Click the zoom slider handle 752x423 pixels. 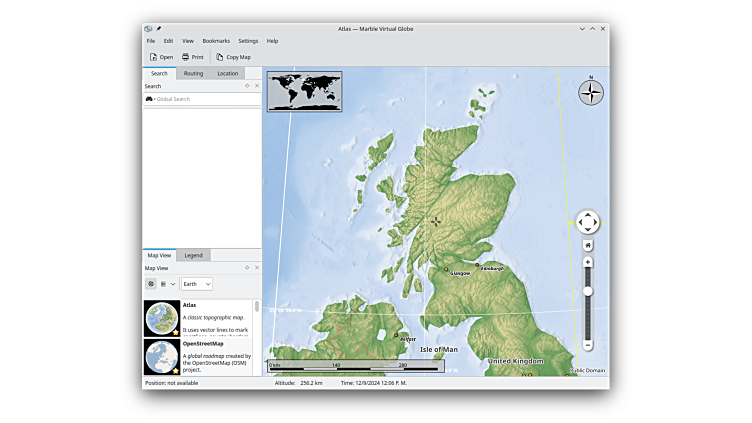(588, 291)
